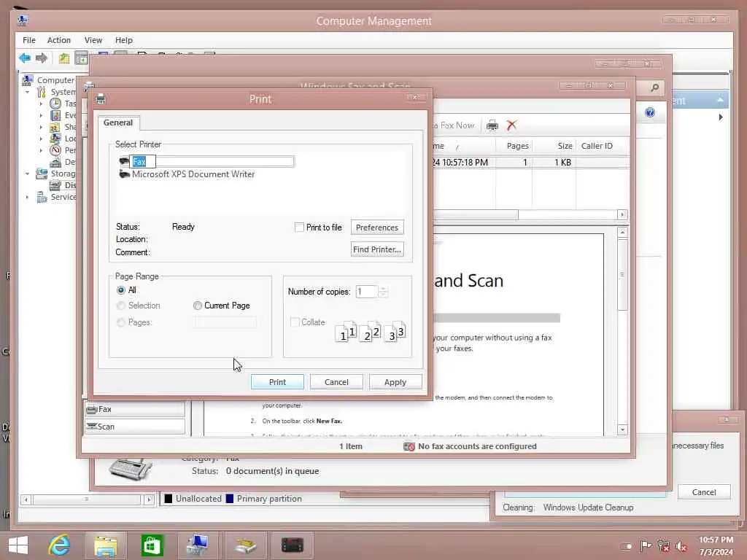
Task: Click the Find Printer button
Action: (x=377, y=249)
